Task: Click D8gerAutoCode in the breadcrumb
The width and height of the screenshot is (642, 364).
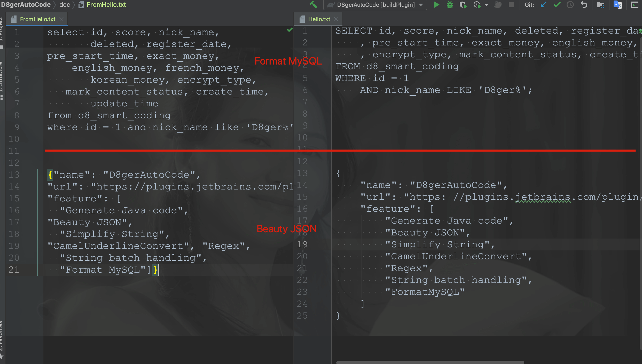Action: (x=26, y=5)
